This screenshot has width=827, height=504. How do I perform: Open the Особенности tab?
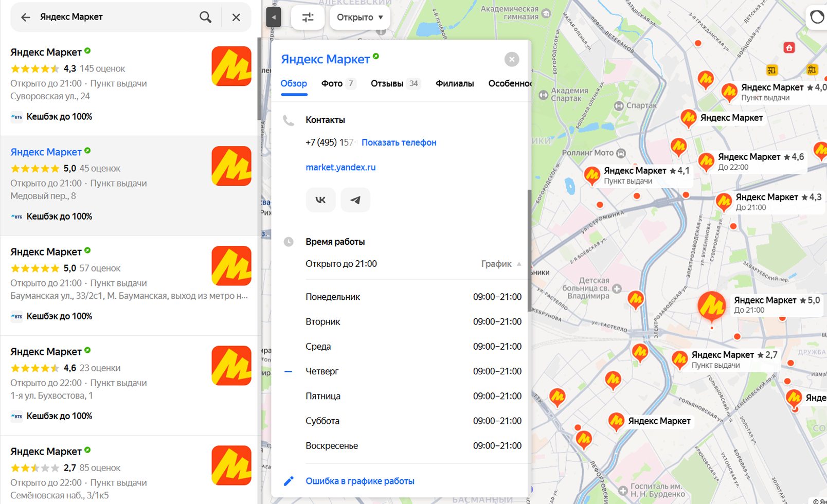tap(509, 84)
